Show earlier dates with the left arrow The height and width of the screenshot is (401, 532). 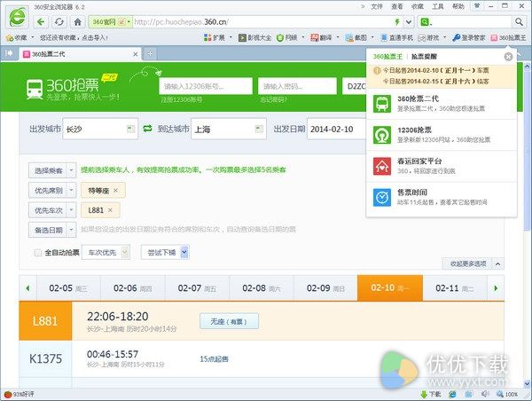(x=27, y=288)
